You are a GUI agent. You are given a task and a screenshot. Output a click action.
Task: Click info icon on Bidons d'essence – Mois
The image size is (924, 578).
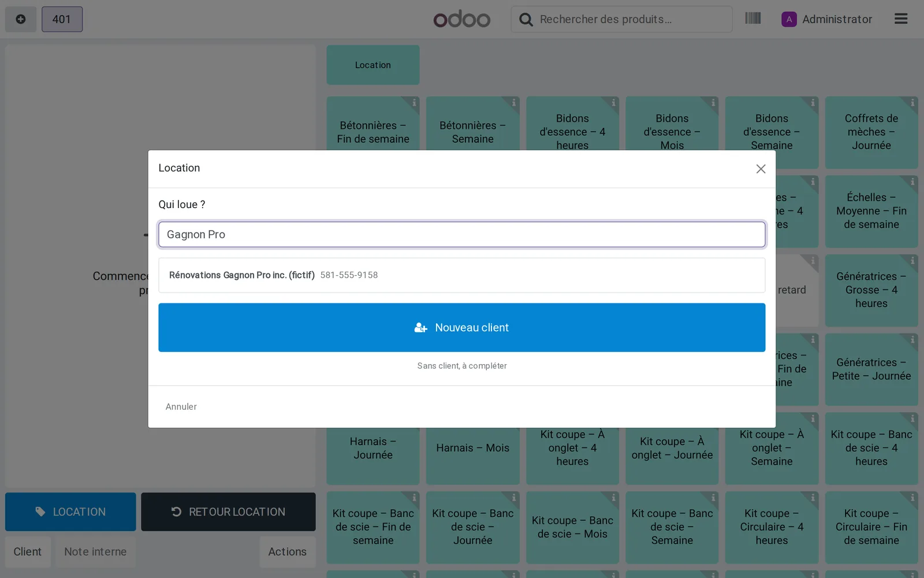pos(713,103)
